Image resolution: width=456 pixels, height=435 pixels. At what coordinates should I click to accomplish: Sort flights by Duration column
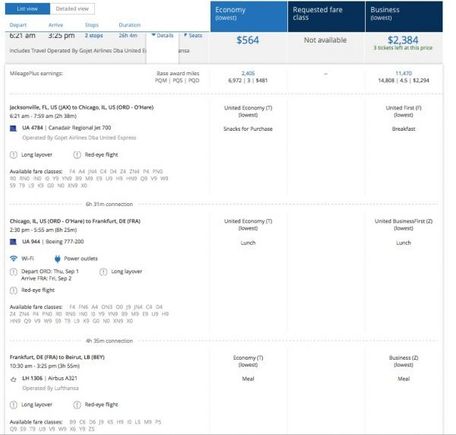(x=130, y=25)
